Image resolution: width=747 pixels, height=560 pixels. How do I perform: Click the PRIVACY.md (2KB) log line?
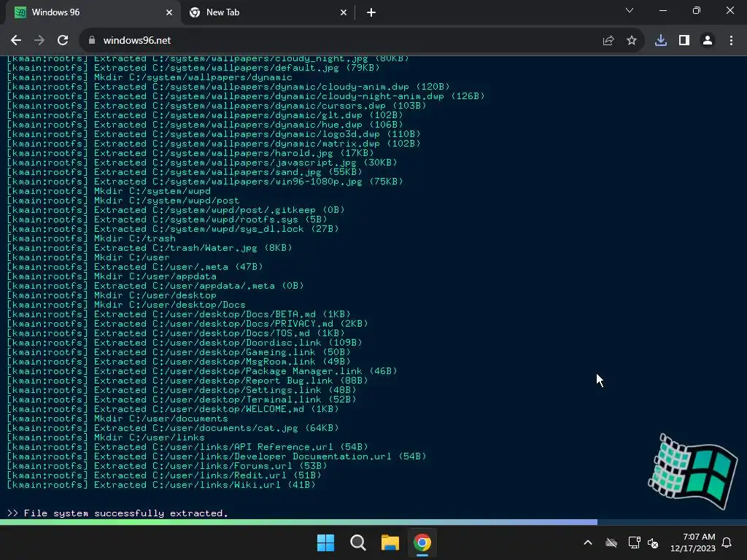click(x=187, y=323)
